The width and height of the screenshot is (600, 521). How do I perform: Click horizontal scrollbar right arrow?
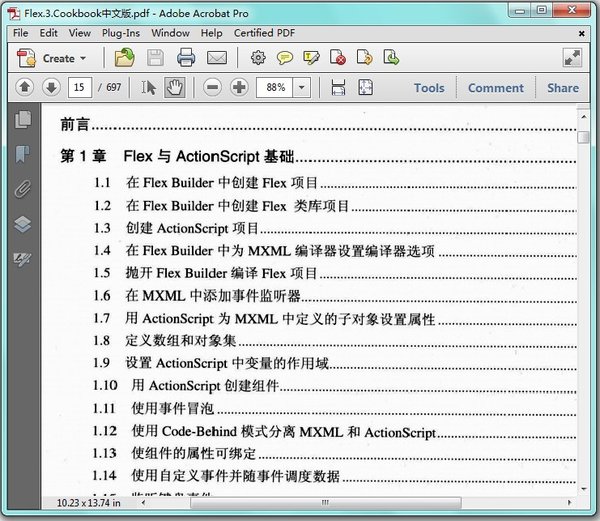click(570, 502)
